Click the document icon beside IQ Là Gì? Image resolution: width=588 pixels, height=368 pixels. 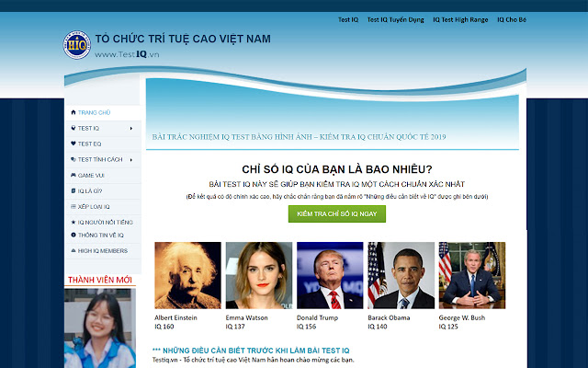73,190
